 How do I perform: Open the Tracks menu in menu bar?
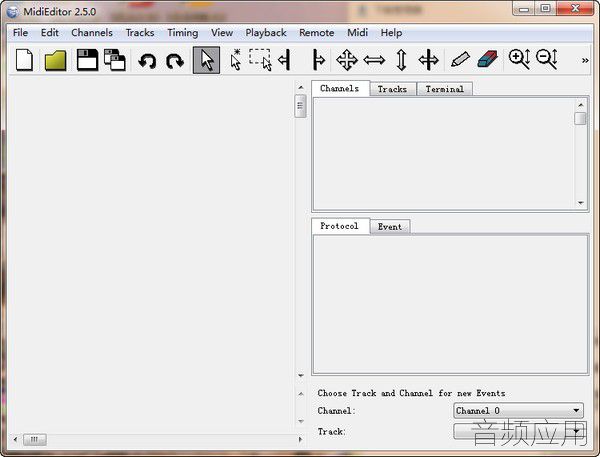pyautogui.click(x=140, y=33)
